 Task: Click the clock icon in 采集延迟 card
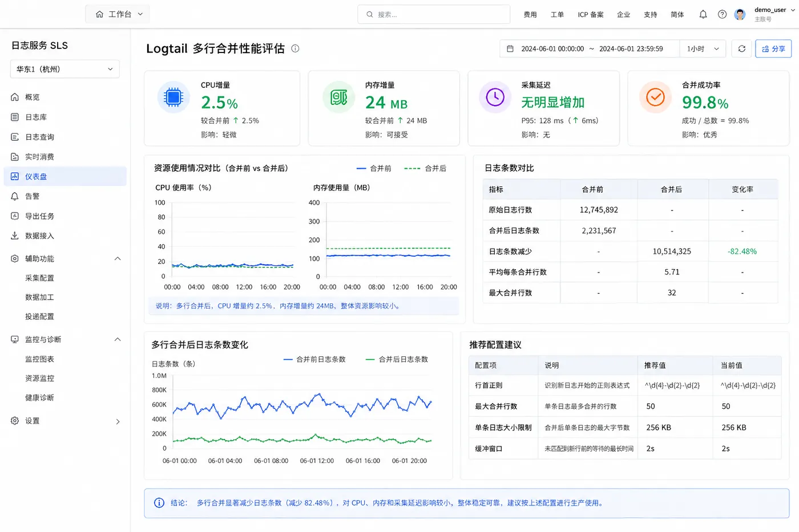(x=495, y=98)
